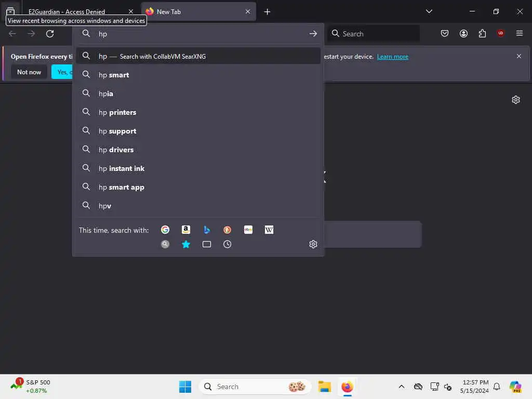The image size is (532, 399).
Task: Pick the "hp printers" suggestion
Action: point(198,112)
